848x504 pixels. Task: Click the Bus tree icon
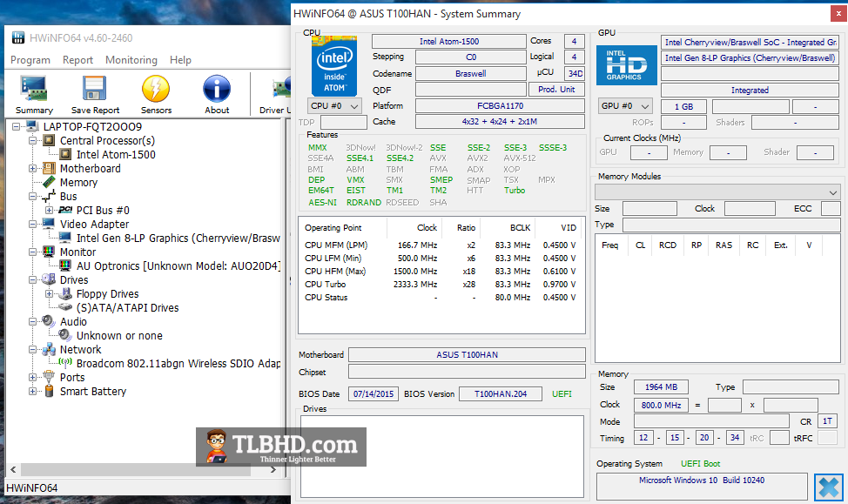pos(50,197)
